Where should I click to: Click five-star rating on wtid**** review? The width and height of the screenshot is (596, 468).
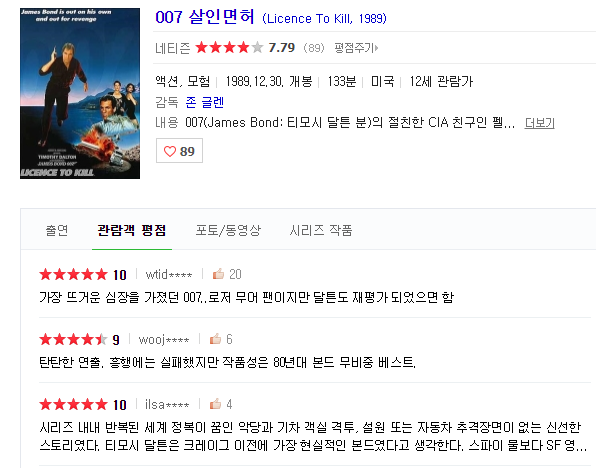pos(73,274)
